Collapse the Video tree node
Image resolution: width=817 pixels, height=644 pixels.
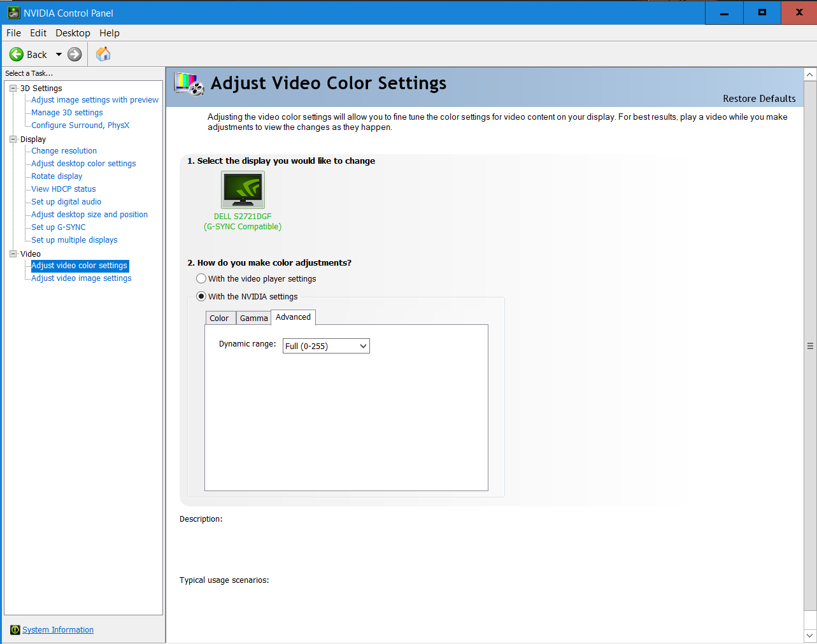(13, 254)
